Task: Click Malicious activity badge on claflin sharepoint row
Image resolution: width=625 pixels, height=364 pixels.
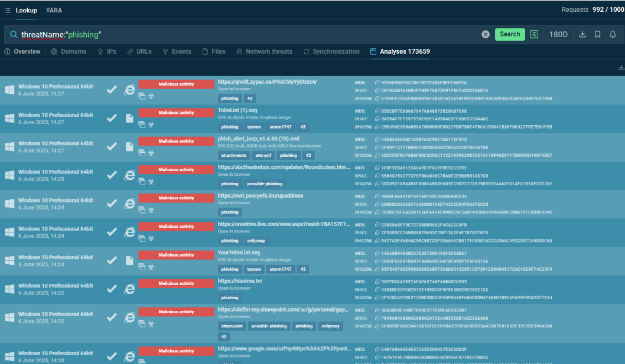Action: [176, 312]
